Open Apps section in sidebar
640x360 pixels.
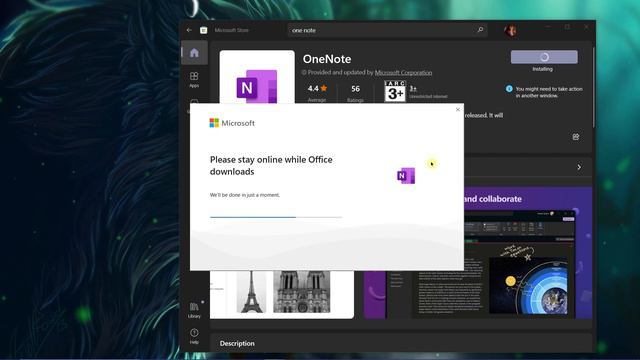(194, 80)
